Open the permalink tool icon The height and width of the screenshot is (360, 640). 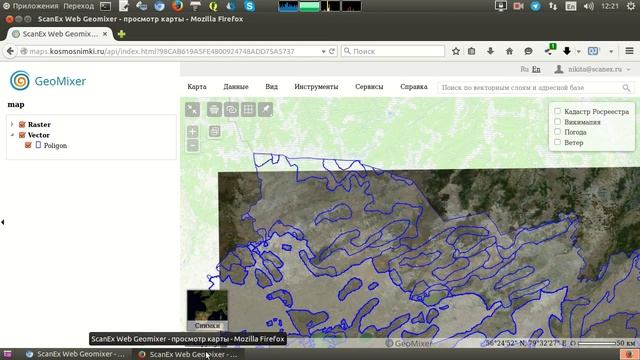(231, 109)
